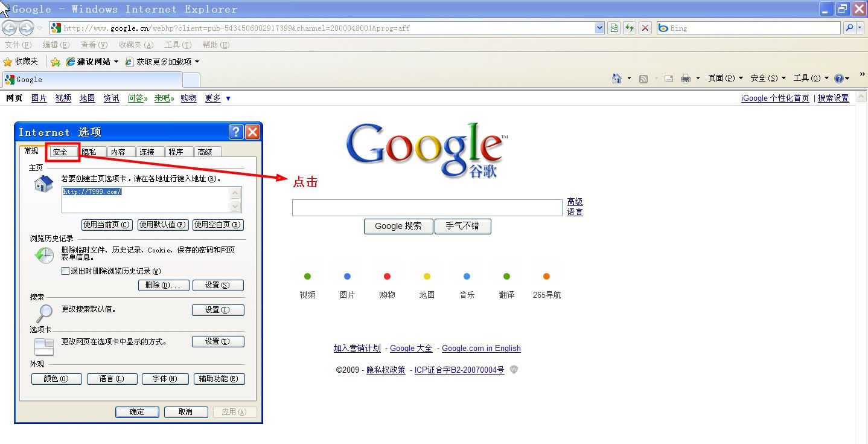Go back with the browser Back arrow
This screenshot has width=868, height=444.
pos(9,28)
